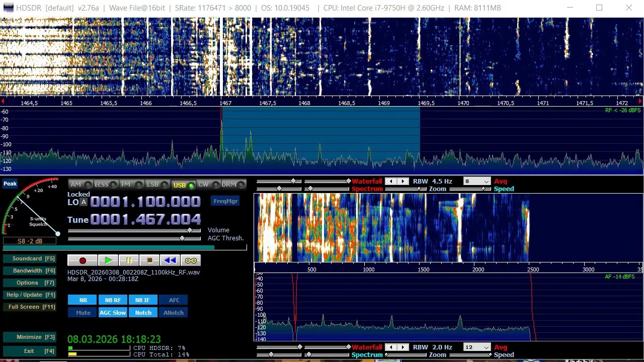Viewport: 644px width, 362px height.
Task: Click 1468 on RF frequency scale
Action: point(304,103)
